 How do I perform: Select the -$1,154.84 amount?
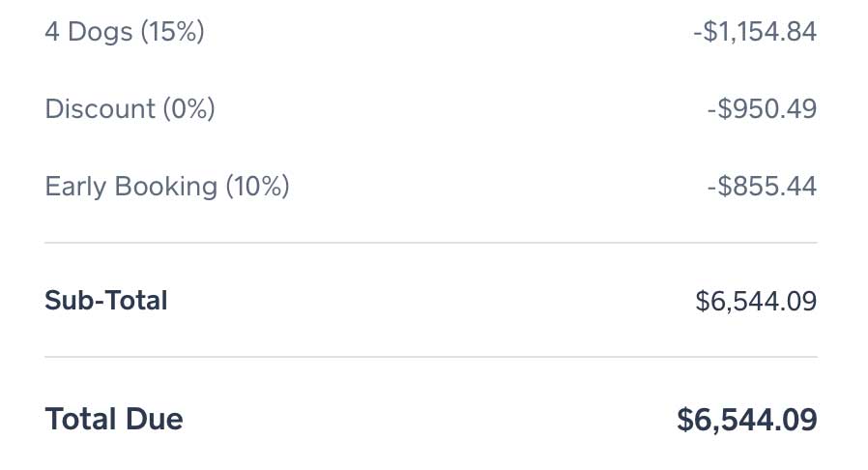click(755, 32)
